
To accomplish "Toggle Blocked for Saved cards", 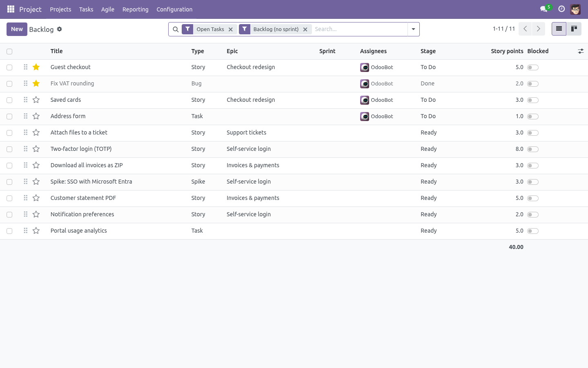I will [533, 100].
